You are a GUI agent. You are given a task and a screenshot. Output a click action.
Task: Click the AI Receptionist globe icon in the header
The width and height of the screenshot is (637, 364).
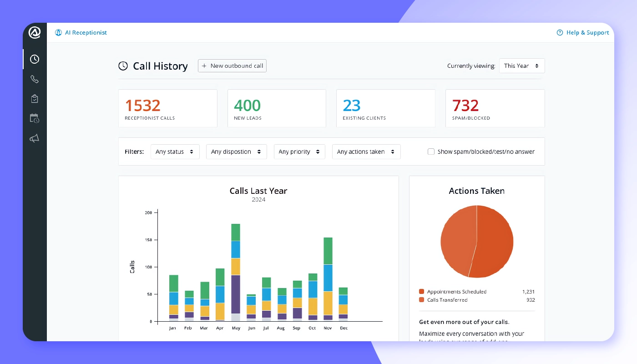pos(58,32)
